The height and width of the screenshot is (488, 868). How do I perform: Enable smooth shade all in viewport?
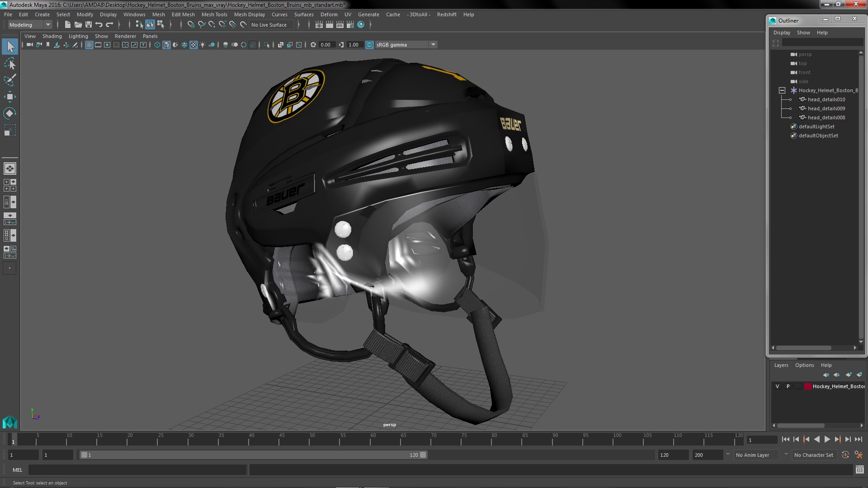click(166, 45)
